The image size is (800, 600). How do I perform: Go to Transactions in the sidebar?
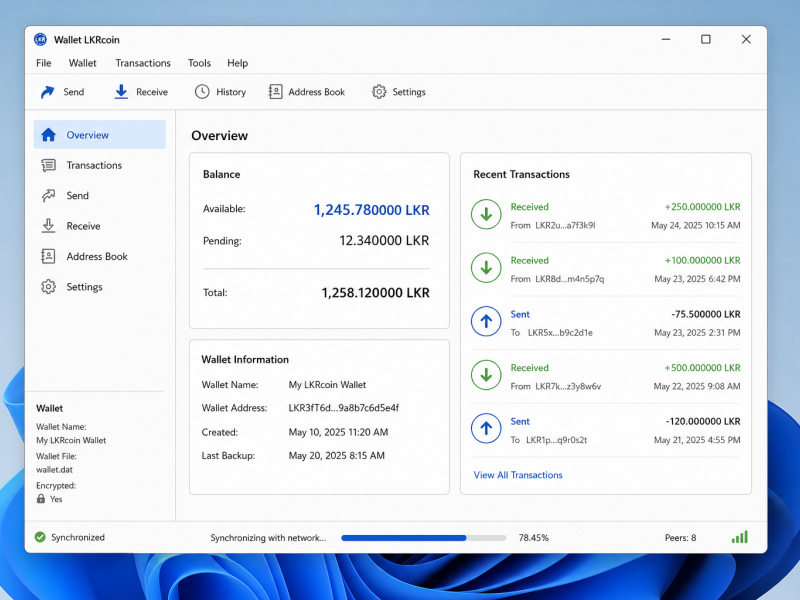tap(94, 165)
